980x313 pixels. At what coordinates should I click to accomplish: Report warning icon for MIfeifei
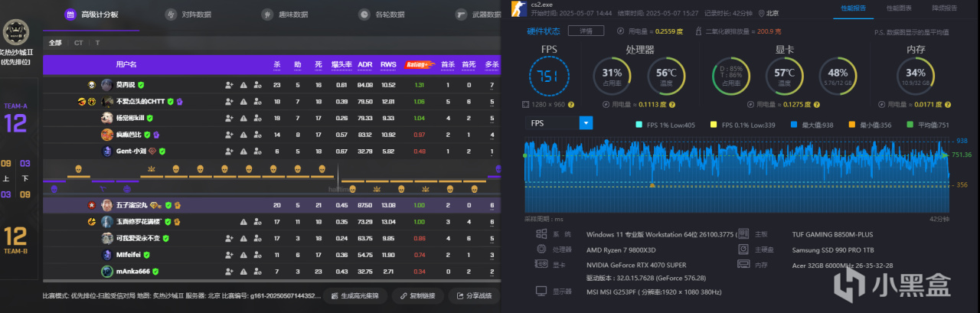pos(243,255)
